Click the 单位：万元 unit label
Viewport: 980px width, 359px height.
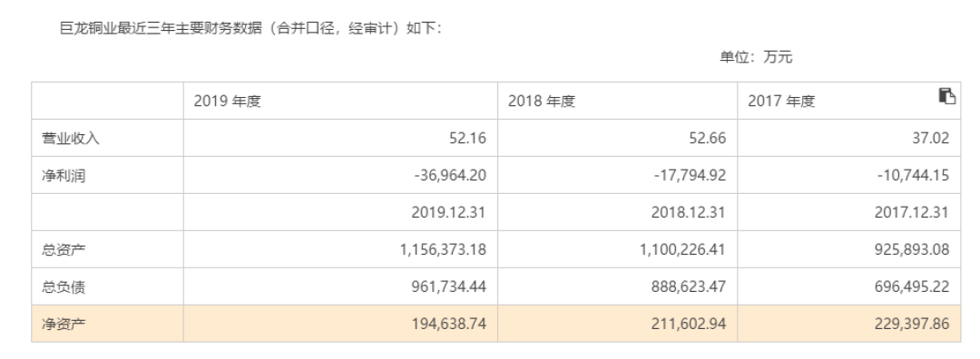756,57
